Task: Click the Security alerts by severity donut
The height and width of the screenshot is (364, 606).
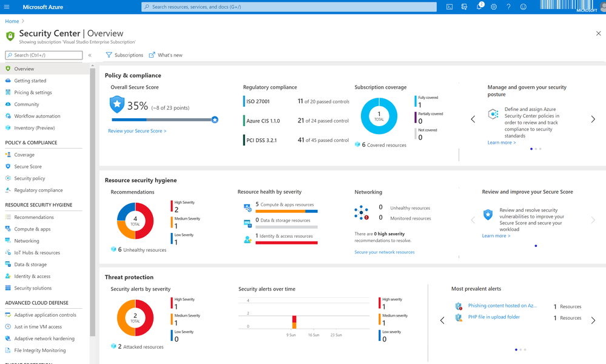Action: click(135, 318)
